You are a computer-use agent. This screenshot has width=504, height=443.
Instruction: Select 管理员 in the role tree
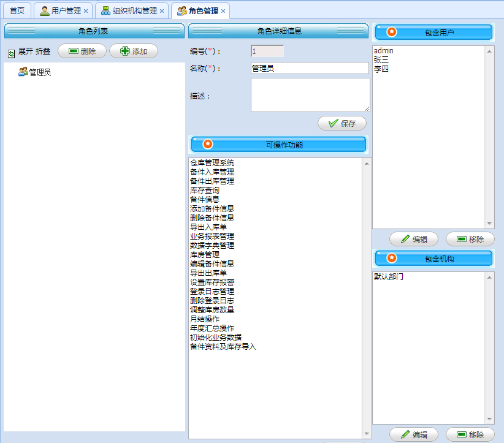coord(40,72)
